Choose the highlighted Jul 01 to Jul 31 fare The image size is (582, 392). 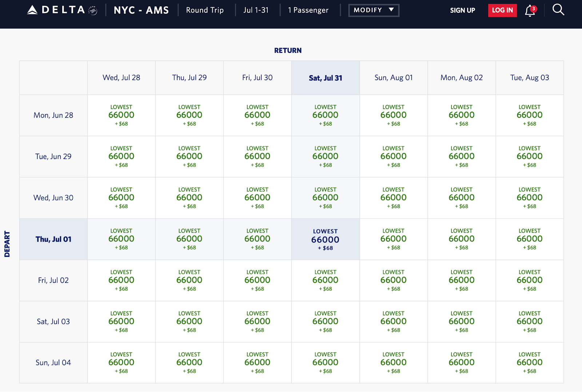tap(325, 240)
